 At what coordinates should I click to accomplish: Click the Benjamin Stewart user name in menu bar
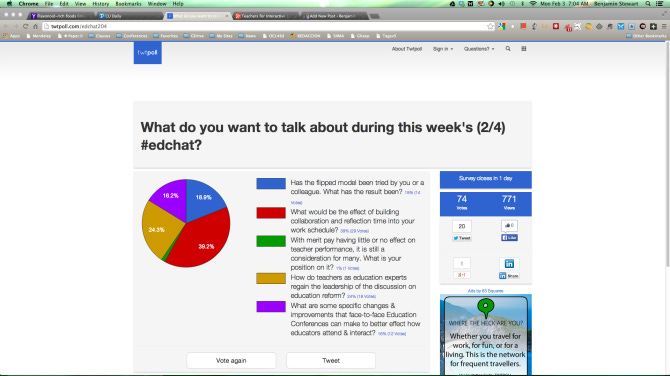[616, 3]
